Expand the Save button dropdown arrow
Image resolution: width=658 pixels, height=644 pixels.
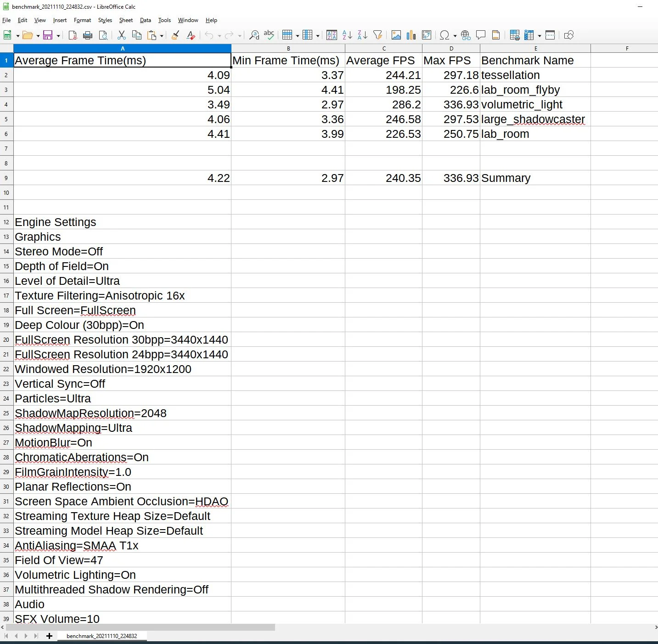58,36
